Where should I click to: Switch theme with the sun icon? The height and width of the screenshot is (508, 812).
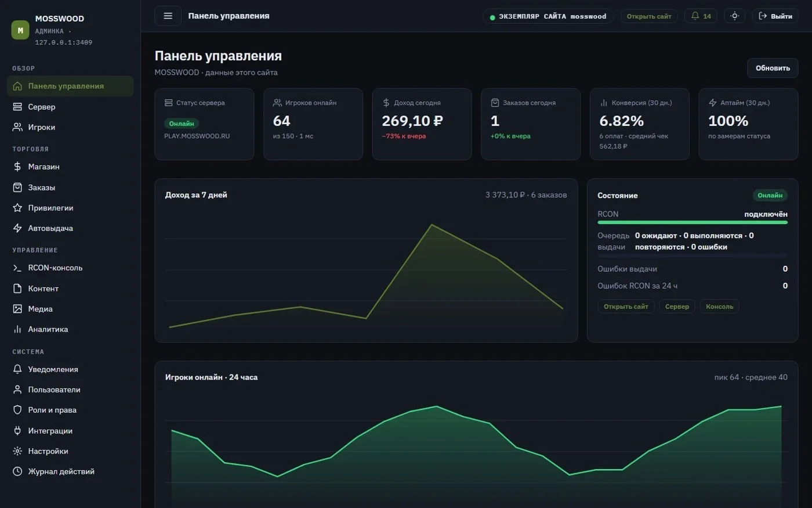[x=734, y=16]
